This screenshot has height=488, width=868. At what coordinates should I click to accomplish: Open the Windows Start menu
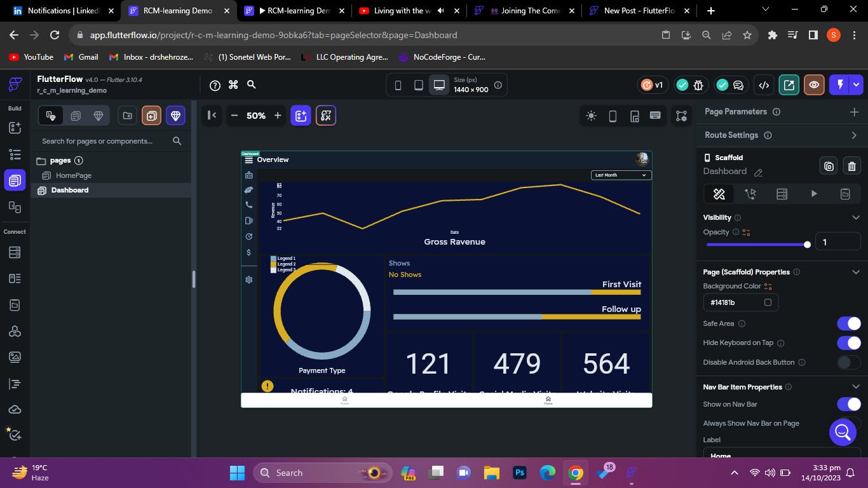pos(237,473)
